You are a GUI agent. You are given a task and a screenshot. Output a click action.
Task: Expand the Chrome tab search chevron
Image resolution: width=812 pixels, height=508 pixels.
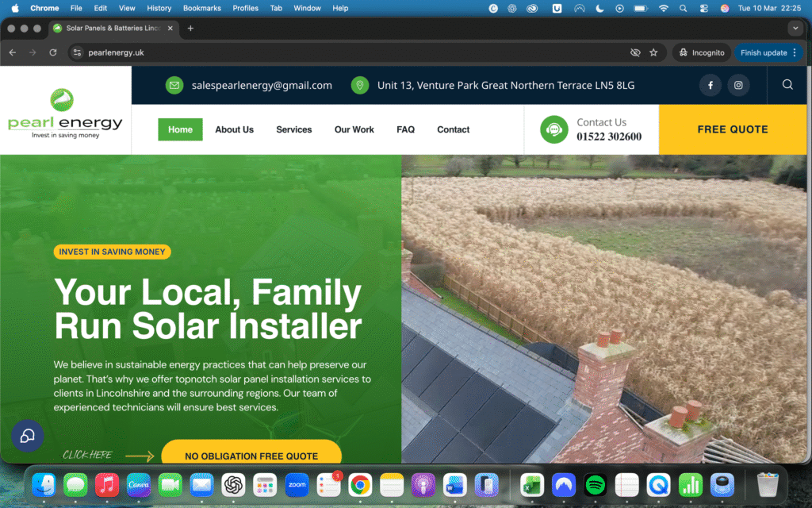point(795,28)
